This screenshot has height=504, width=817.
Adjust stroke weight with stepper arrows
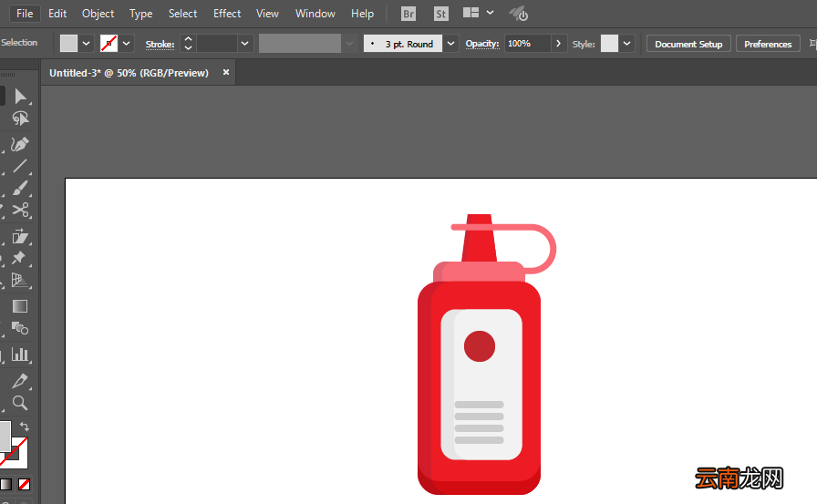pyautogui.click(x=188, y=43)
